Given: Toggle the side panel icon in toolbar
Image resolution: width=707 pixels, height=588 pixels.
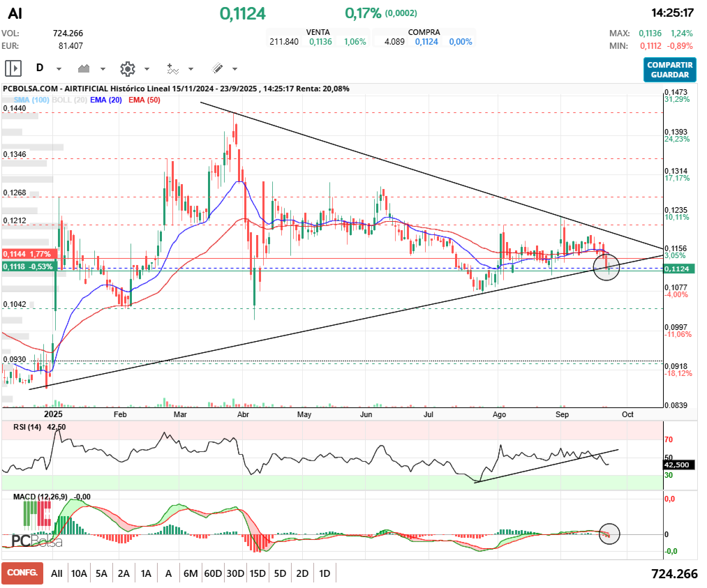Looking at the screenshot, I should [13, 68].
